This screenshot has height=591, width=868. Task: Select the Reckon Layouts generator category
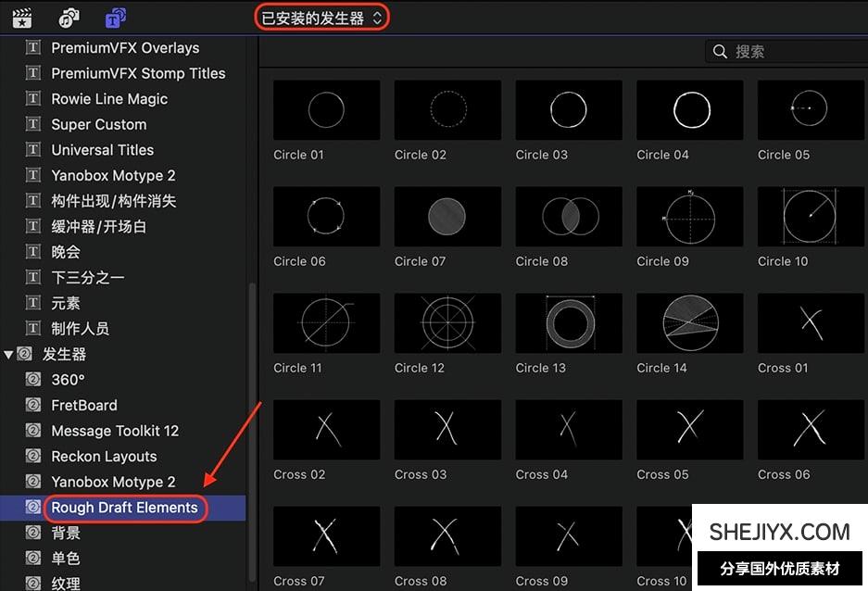tap(104, 457)
